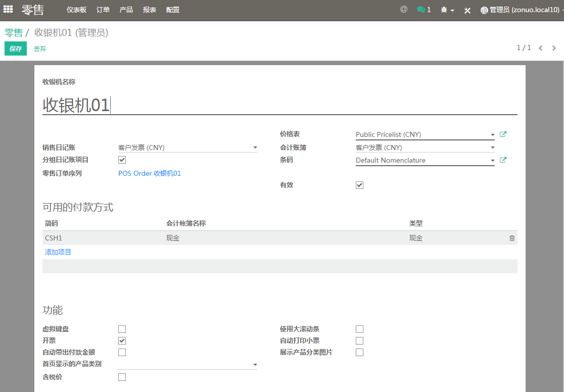
Task: Toggle the 分组日记账项目 checkbox
Action: [122, 160]
